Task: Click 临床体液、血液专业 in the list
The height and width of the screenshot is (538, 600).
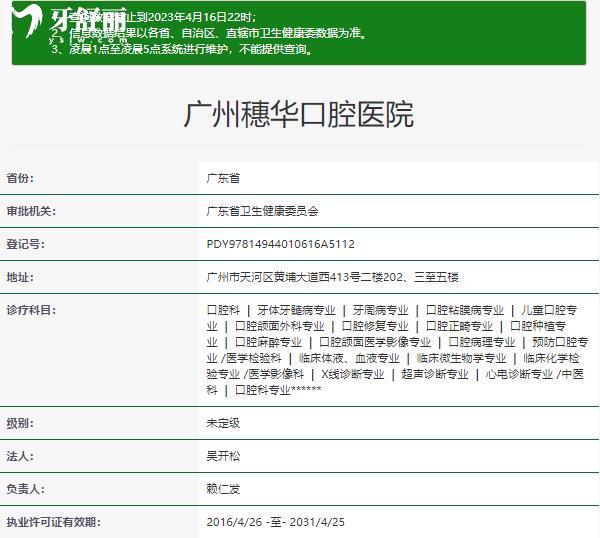Action: 349,358
